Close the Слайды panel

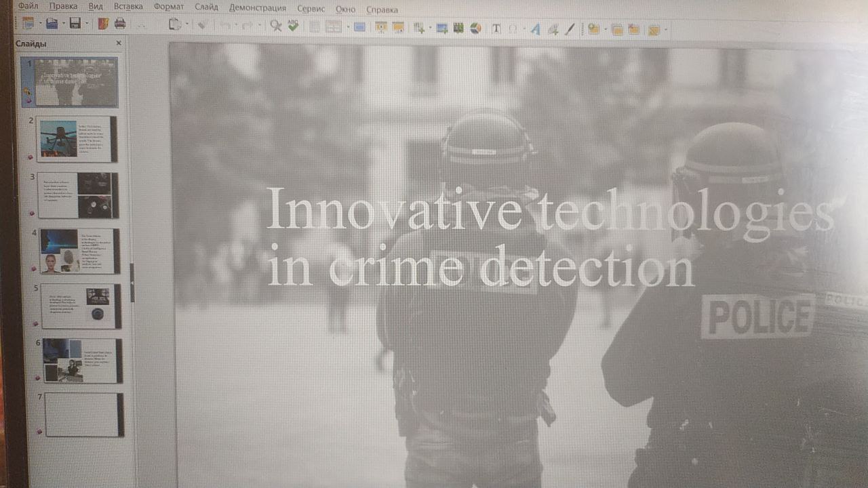tap(119, 43)
